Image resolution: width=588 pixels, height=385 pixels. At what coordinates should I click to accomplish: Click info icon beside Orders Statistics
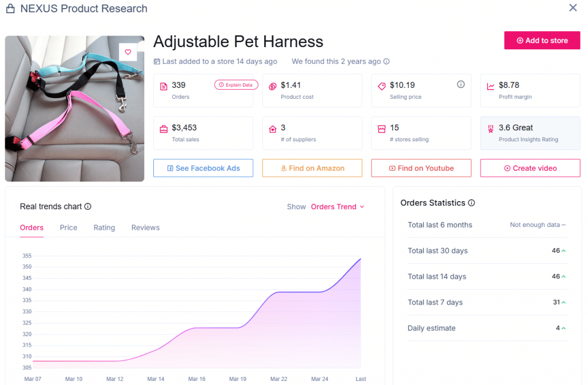471,203
